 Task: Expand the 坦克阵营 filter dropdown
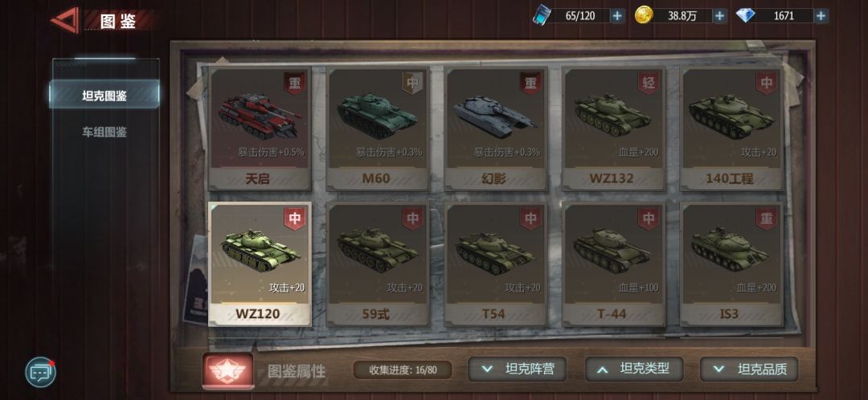518,369
